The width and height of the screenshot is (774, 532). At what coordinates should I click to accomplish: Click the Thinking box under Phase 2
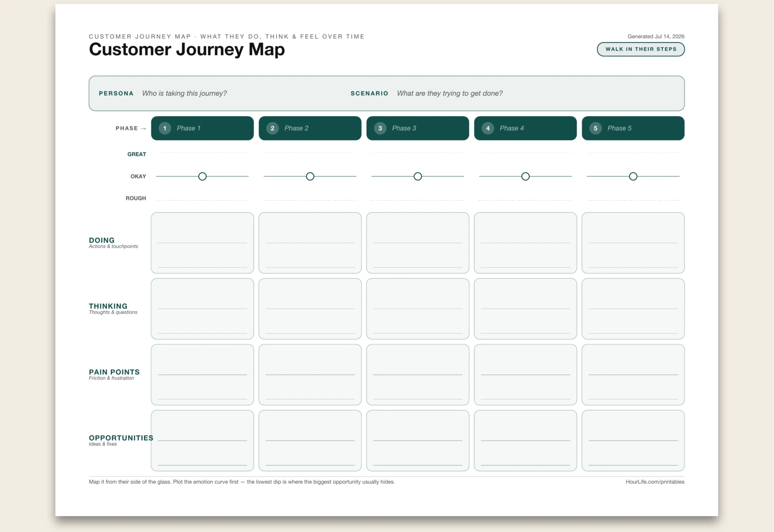(310, 309)
